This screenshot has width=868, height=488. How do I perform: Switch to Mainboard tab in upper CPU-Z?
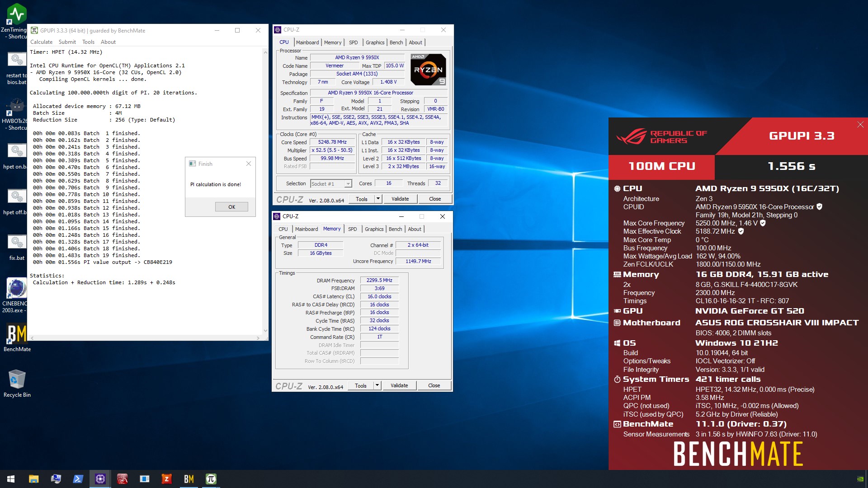pyautogui.click(x=307, y=42)
